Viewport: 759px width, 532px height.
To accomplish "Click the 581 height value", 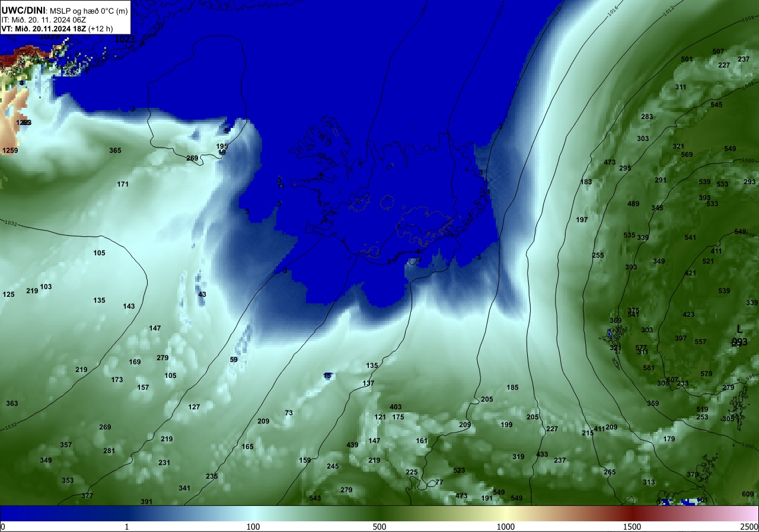I will 648,368.
